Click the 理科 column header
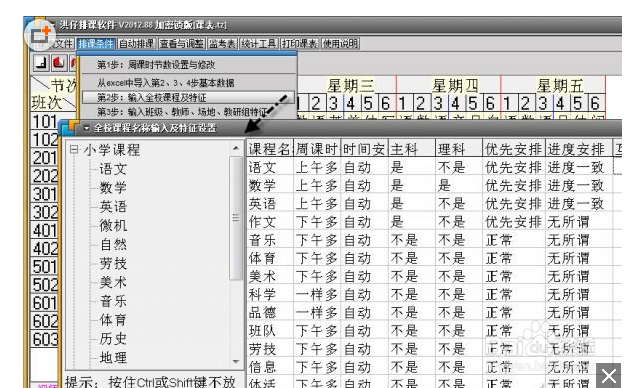Screen dimensions: 633x388 click(459, 149)
